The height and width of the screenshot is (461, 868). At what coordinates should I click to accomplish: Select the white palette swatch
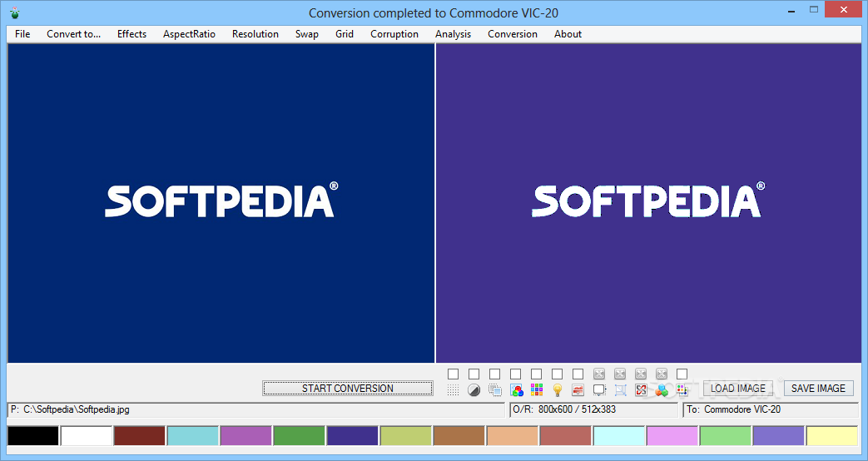click(x=87, y=435)
